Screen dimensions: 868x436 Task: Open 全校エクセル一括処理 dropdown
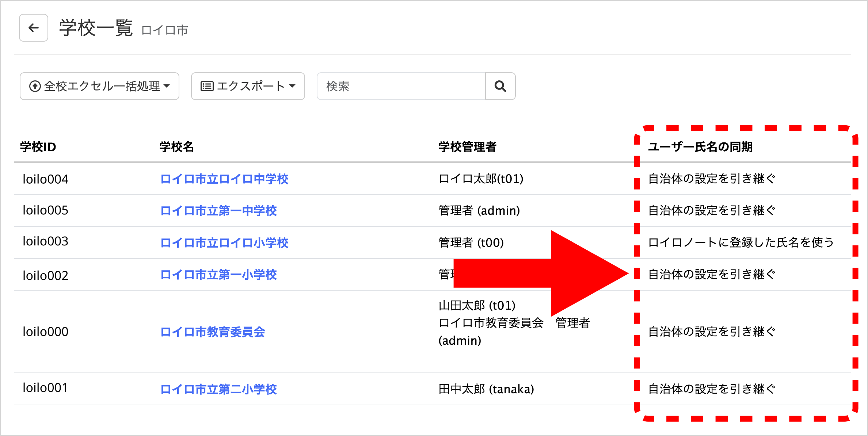point(99,86)
